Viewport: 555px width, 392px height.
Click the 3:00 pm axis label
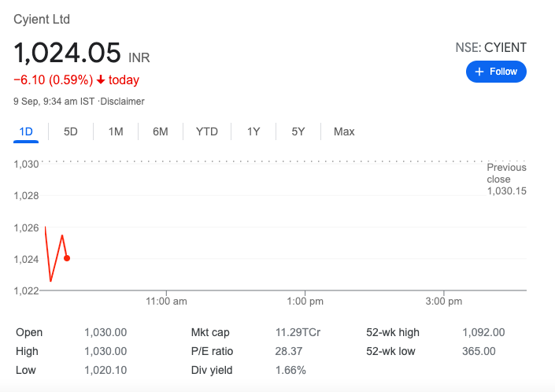coord(444,301)
